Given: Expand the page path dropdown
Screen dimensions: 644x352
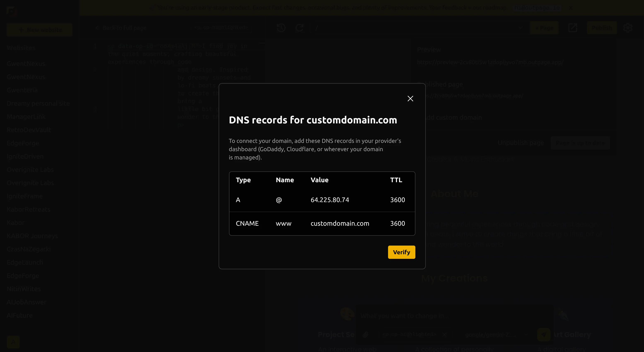Looking at the screenshot, I should tap(521, 28).
